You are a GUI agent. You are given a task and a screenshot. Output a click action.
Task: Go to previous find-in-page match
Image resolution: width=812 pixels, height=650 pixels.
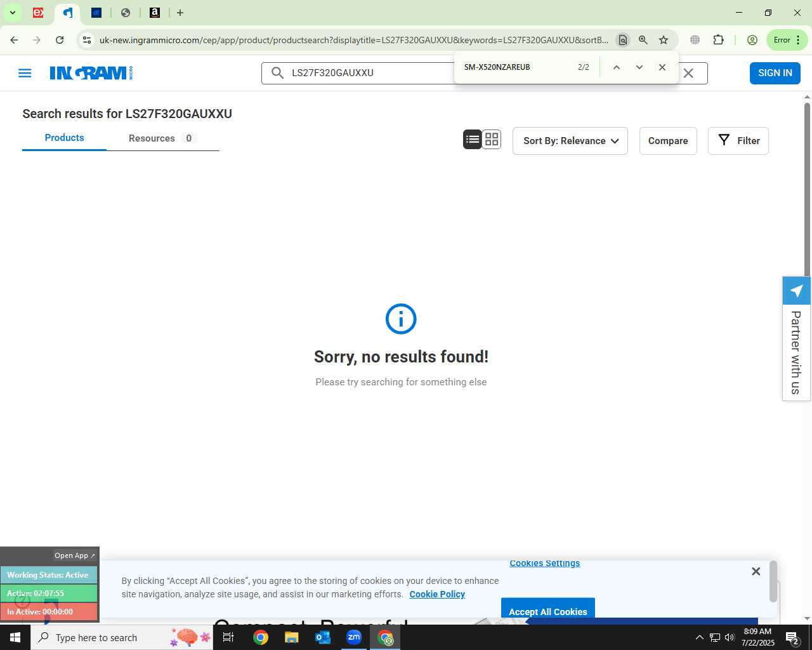click(616, 67)
